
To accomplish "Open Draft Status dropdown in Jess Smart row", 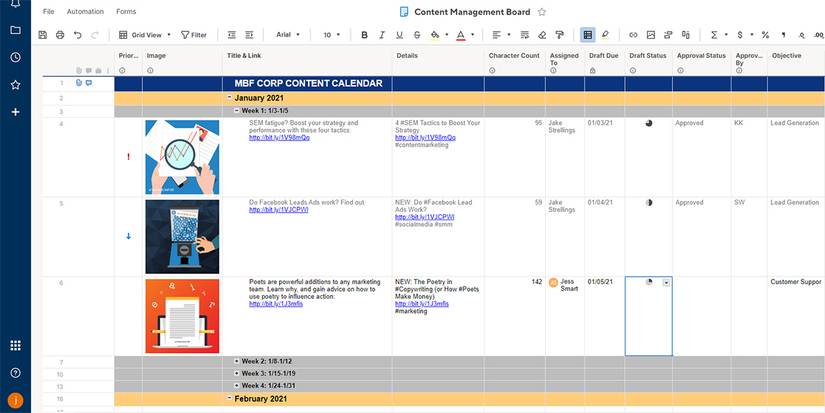I will tap(667, 283).
